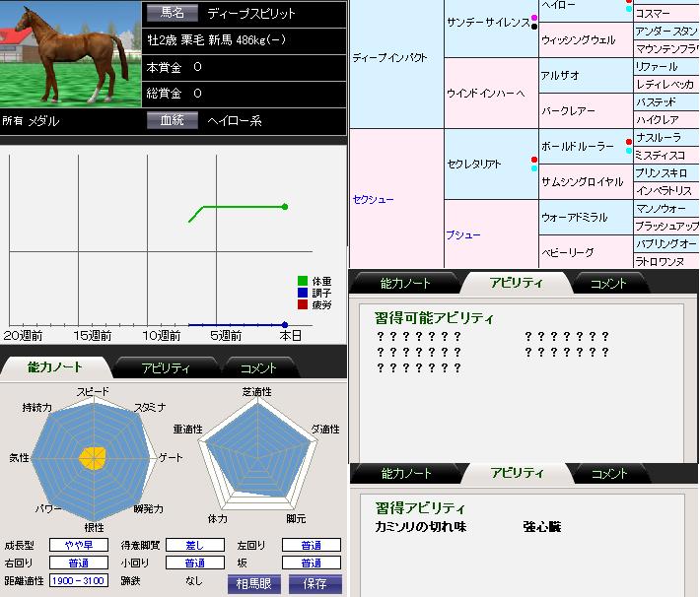The image size is (700, 597).
Task: Open the blue ブシュー pedigree link
Action: click(463, 234)
